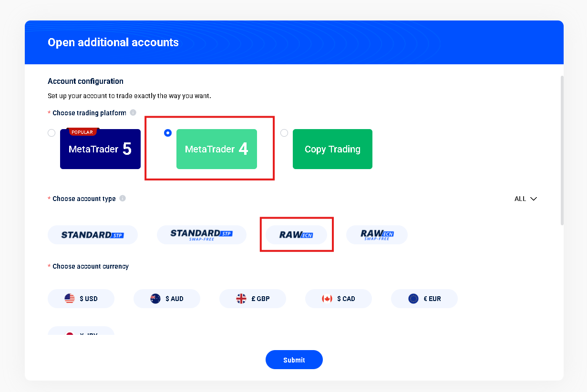The image size is (587, 392).
Task: Click the US flag icon for USD
Action: click(x=70, y=299)
